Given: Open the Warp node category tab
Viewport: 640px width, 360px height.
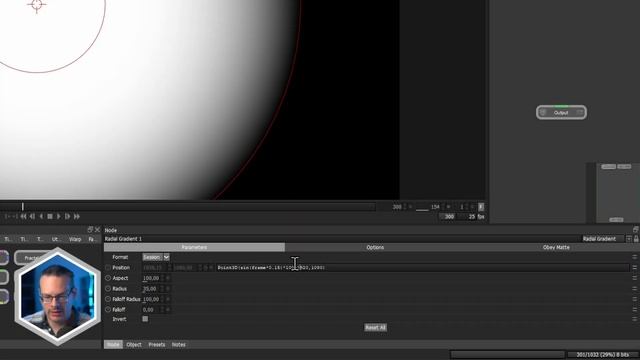Looking at the screenshot, I should (x=75, y=239).
